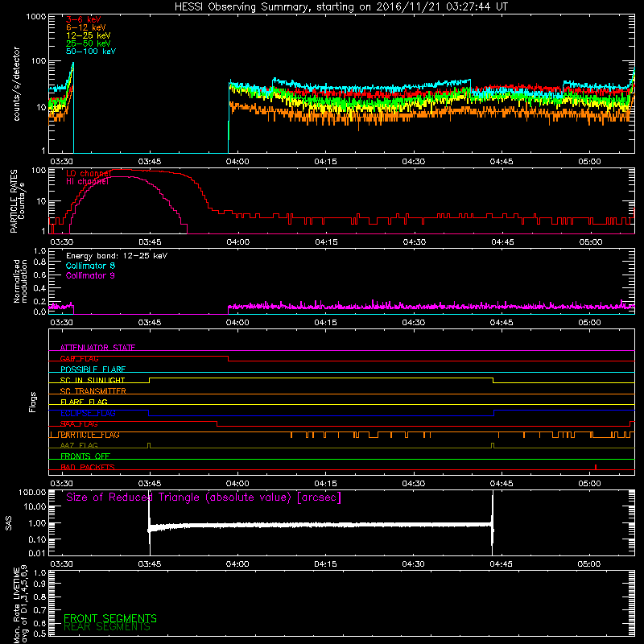The image size is (644, 644).
Task: Select the Collimator 8 legend label
Action: [90, 266]
